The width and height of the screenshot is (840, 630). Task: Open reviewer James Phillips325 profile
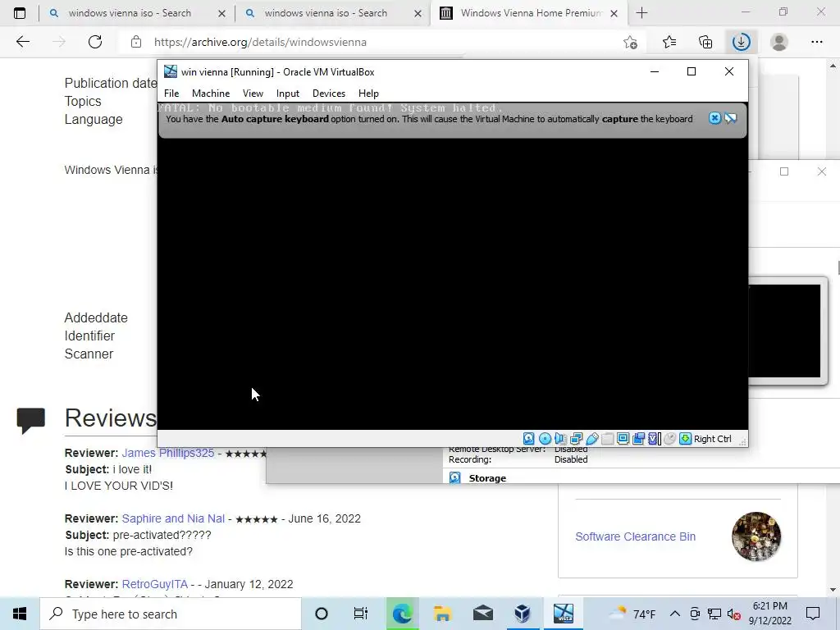[x=167, y=453]
